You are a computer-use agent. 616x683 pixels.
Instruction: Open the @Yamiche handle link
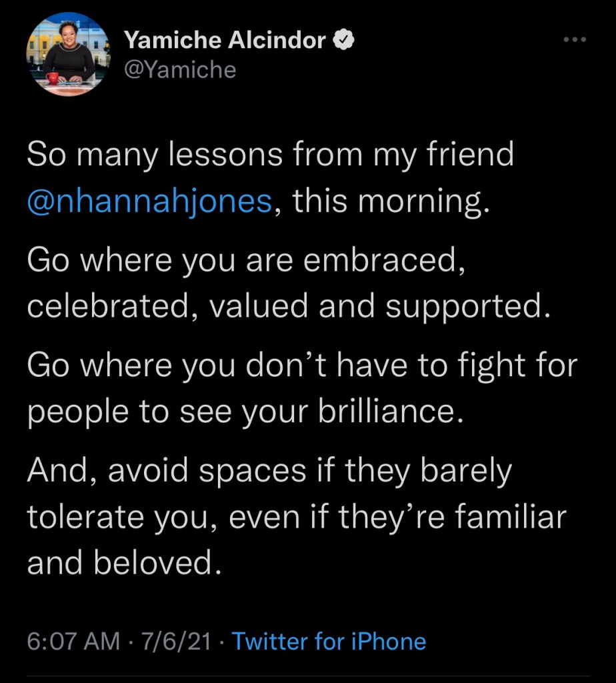tap(180, 69)
